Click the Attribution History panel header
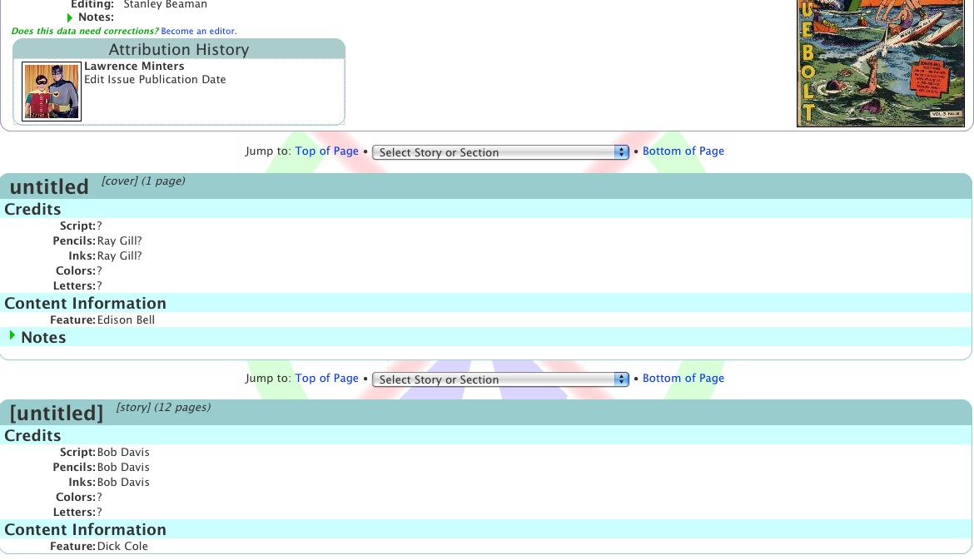This screenshot has height=560, width=974. [179, 50]
